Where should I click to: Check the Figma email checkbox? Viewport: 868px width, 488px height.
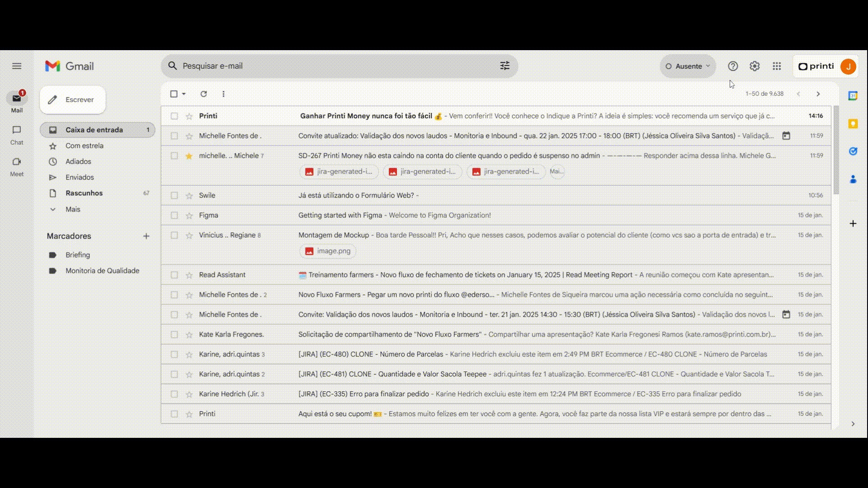(174, 216)
